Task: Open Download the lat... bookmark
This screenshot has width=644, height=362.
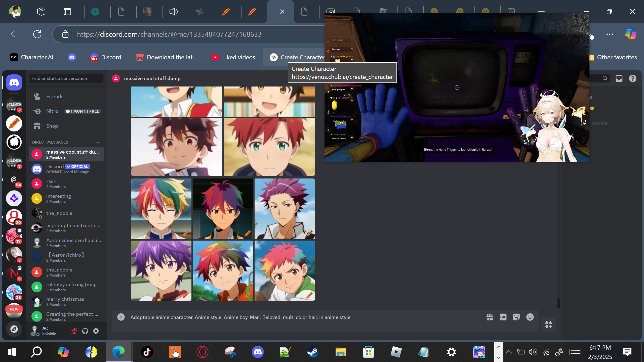Action: [167, 57]
